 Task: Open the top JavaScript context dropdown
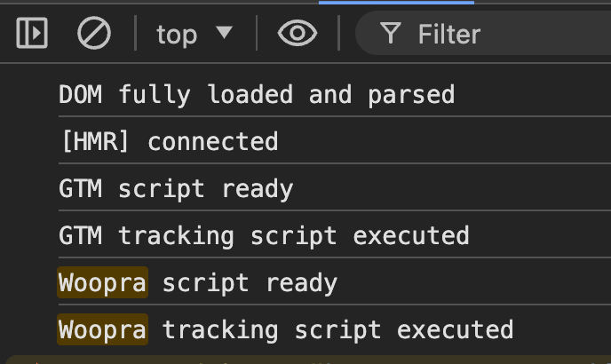(194, 34)
